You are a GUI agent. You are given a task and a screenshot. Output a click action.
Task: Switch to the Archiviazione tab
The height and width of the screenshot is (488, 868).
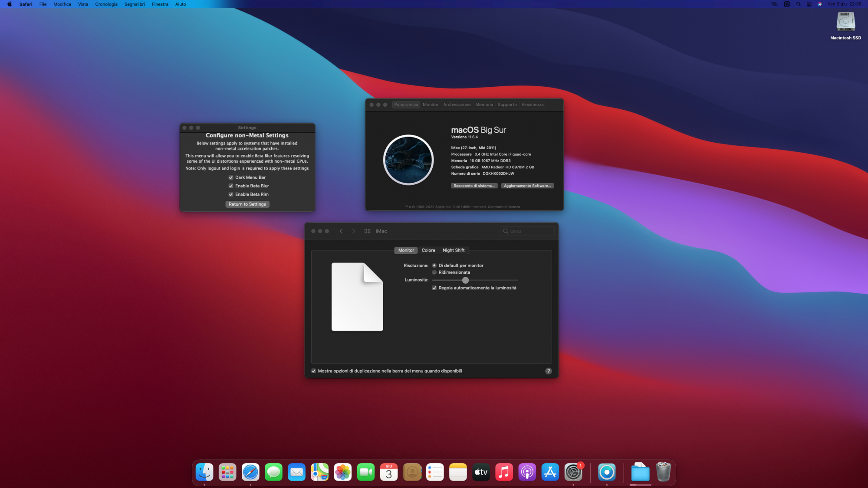pos(457,105)
